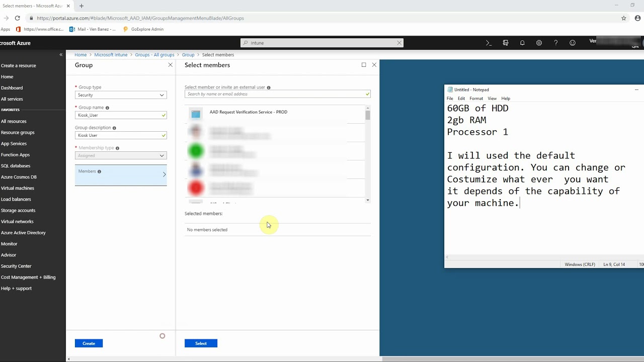
Task: Close the Select members blade
Action: tap(374, 65)
